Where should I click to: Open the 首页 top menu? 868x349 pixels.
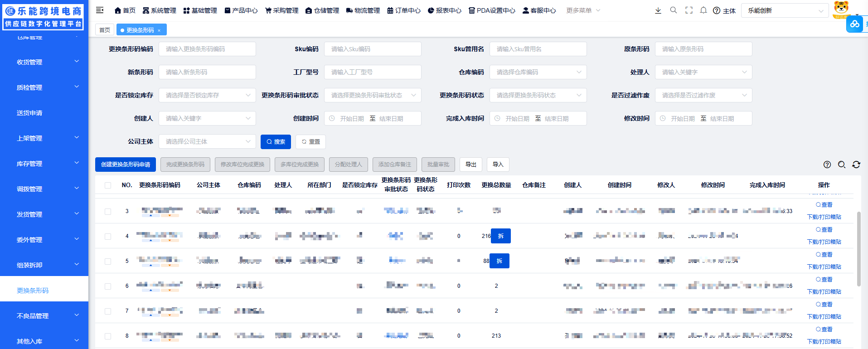click(x=125, y=10)
